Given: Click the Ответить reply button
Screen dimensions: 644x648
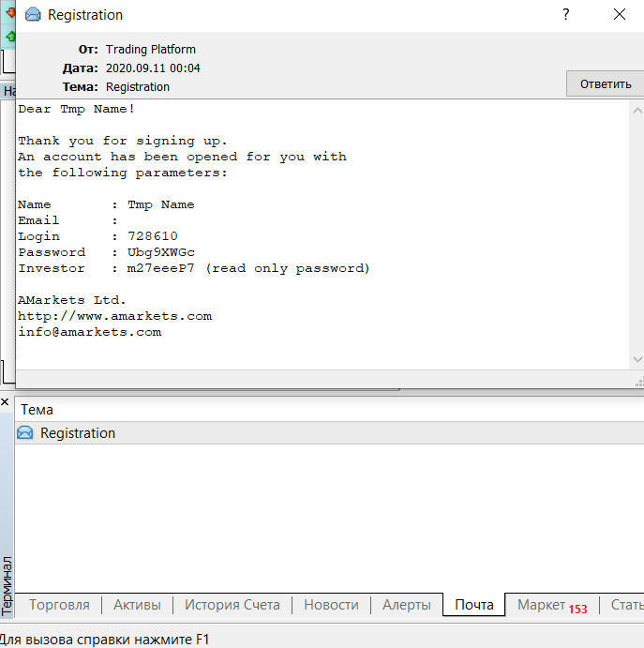Looking at the screenshot, I should pyautogui.click(x=606, y=83).
